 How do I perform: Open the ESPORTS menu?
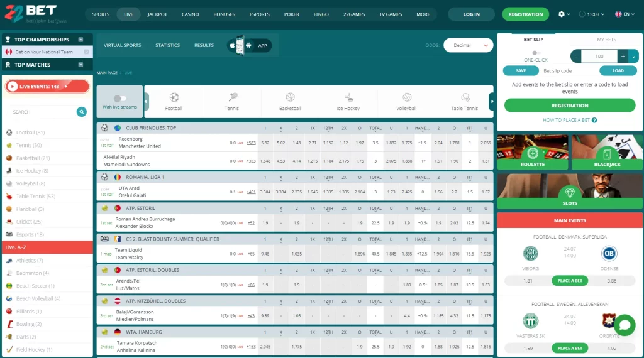[x=260, y=14]
